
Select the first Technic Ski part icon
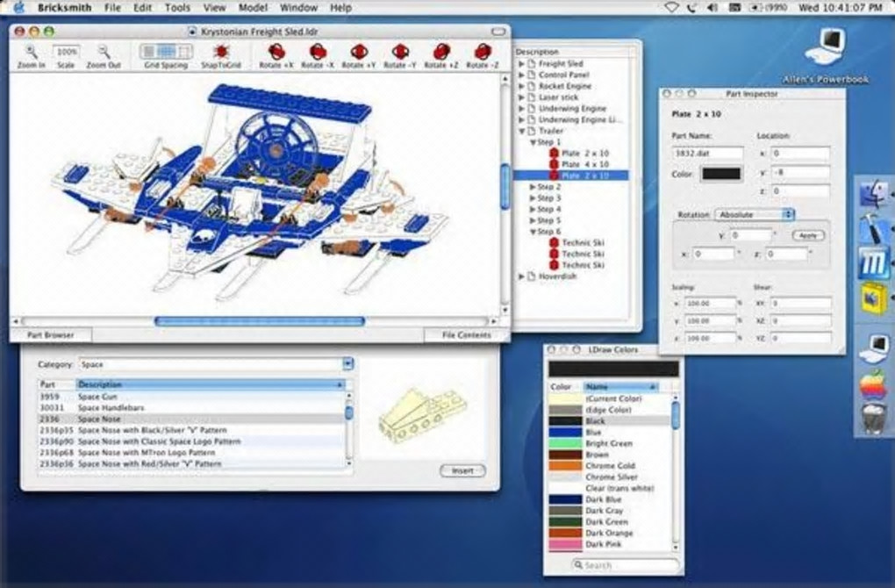coord(554,242)
